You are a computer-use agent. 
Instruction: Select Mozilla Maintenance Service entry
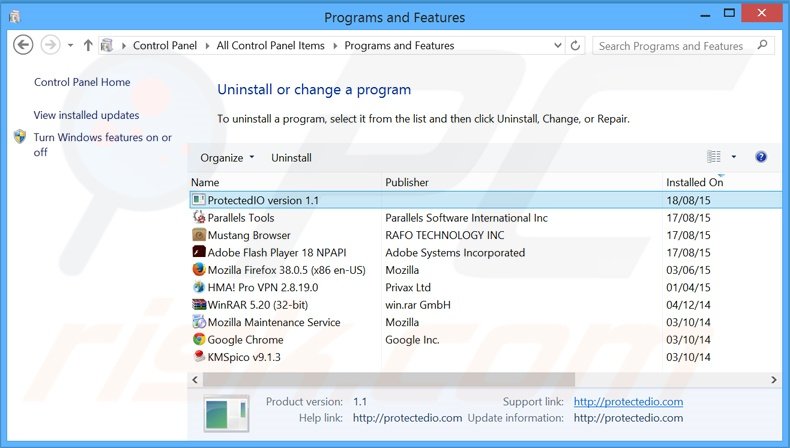coord(274,322)
